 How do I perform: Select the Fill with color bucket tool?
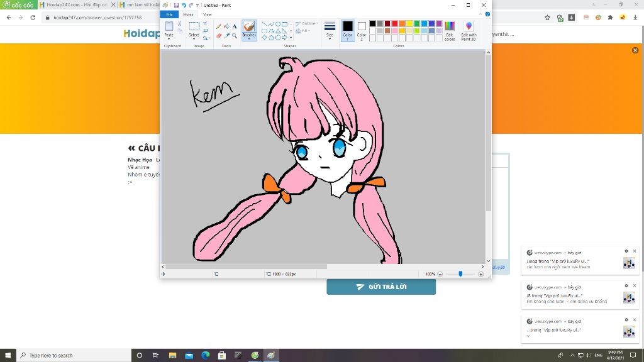[x=226, y=26]
